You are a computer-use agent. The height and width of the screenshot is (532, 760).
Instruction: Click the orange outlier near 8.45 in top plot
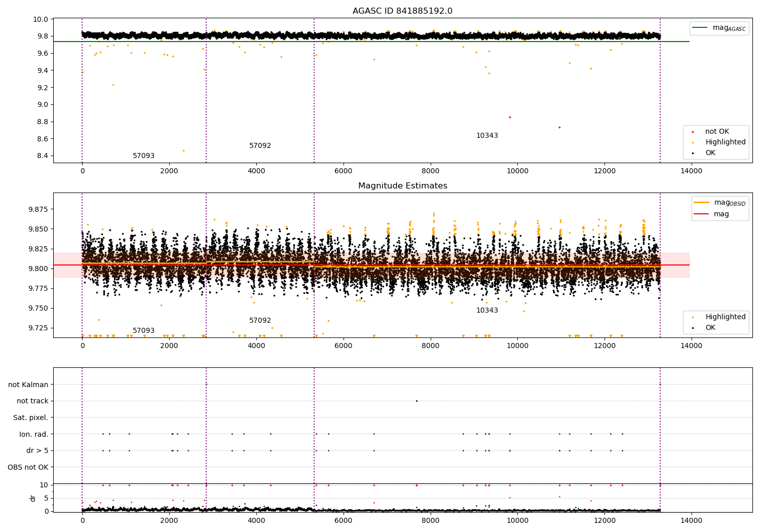(183, 150)
